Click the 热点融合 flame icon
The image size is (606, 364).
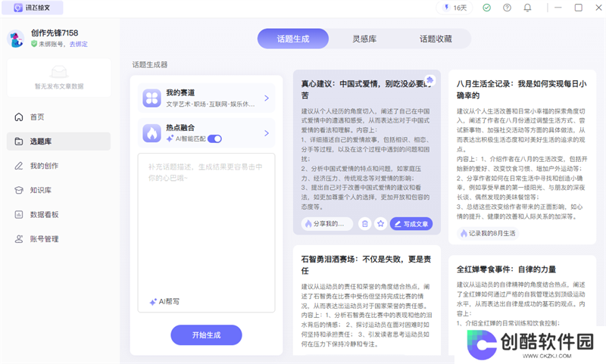pyautogui.click(x=152, y=133)
